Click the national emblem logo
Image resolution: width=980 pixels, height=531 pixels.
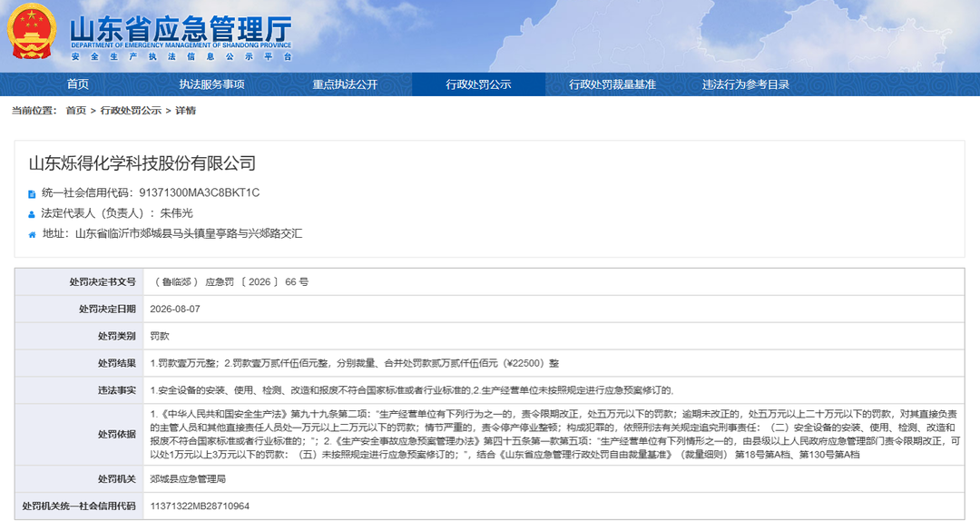click(x=32, y=31)
